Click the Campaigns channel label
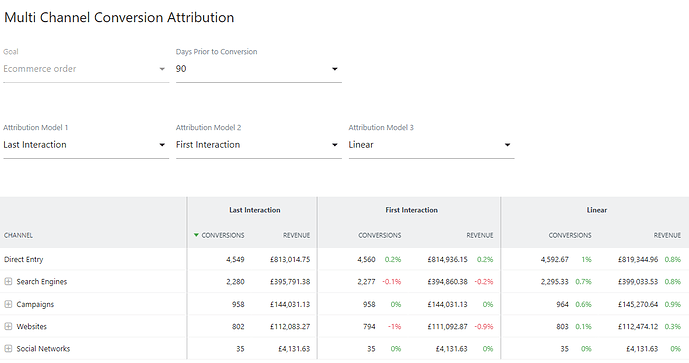 [x=35, y=305]
